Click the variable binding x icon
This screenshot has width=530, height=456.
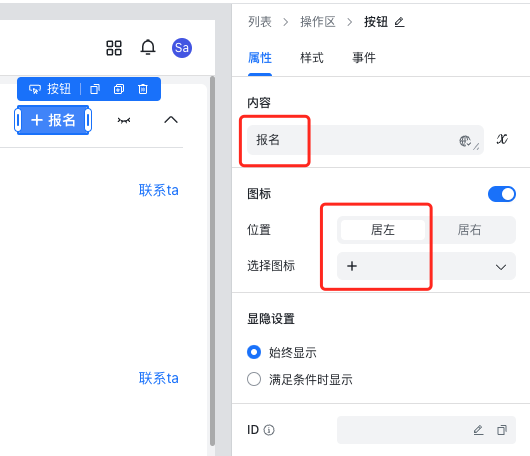[502, 139]
